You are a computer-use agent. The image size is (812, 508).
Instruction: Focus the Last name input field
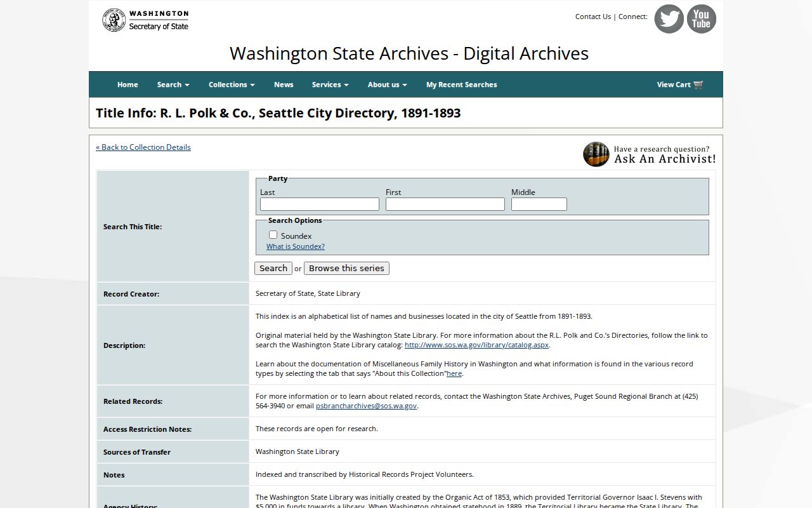tap(320, 204)
